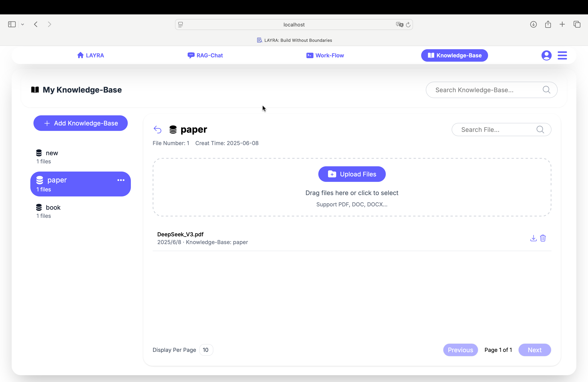Switch to the RAG-Chat tab
The height and width of the screenshot is (382, 588).
pos(205,55)
